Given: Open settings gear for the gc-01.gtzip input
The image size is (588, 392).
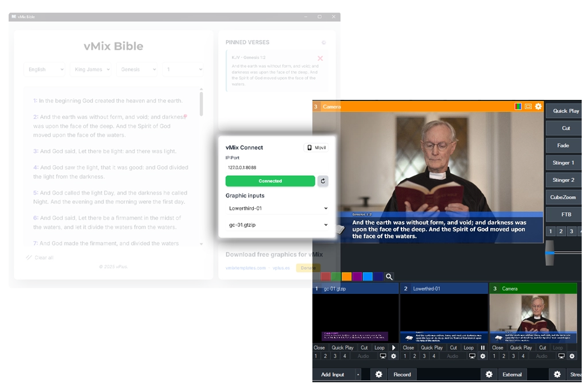Looking at the screenshot, I should tap(393, 356).
